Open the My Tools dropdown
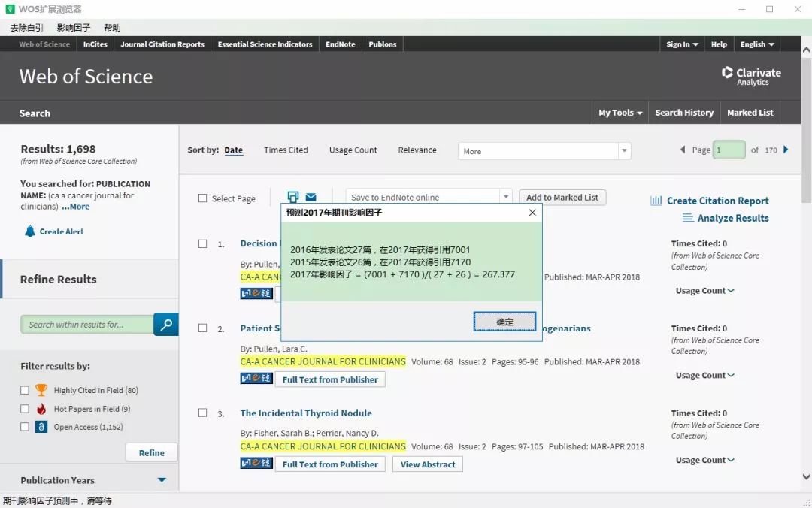This screenshot has width=812, height=508. coord(620,113)
